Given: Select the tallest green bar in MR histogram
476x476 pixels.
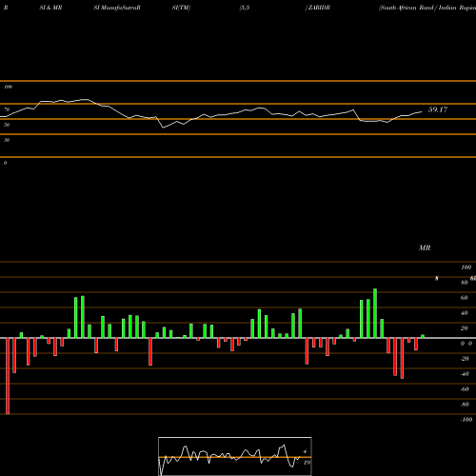Looking at the screenshot, I should [x=375, y=313].
